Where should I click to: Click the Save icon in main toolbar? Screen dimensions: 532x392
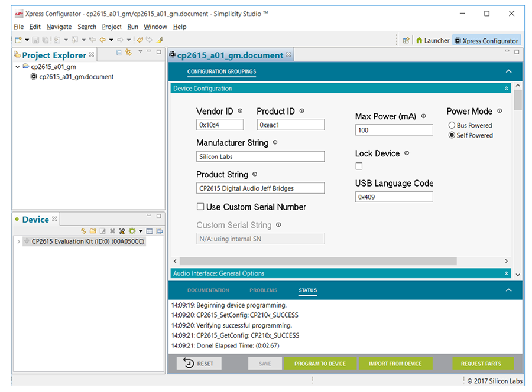(35, 40)
